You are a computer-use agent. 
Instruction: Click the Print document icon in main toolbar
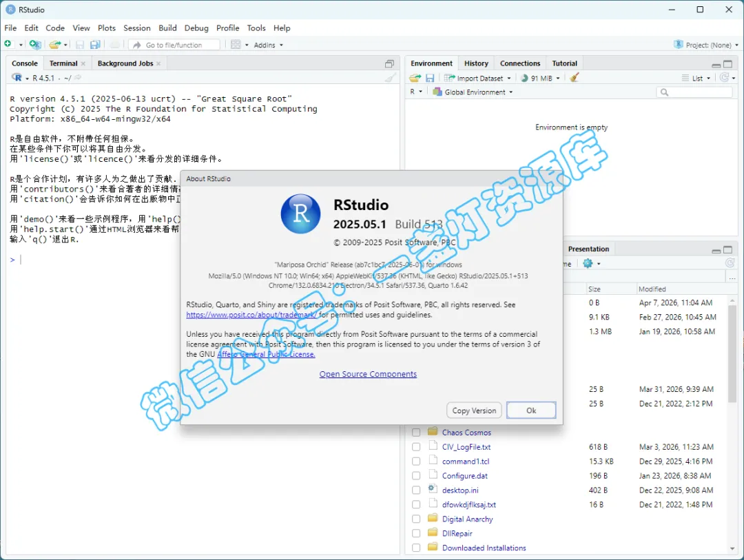114,45
